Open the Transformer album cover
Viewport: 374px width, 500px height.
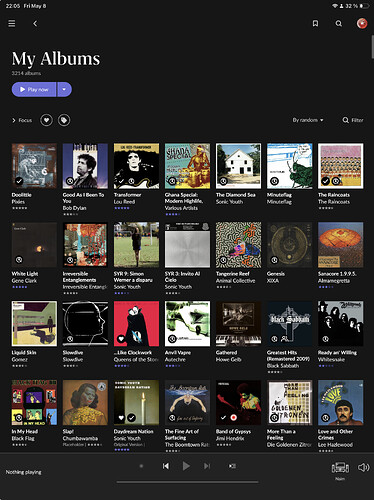pos(136,166)
